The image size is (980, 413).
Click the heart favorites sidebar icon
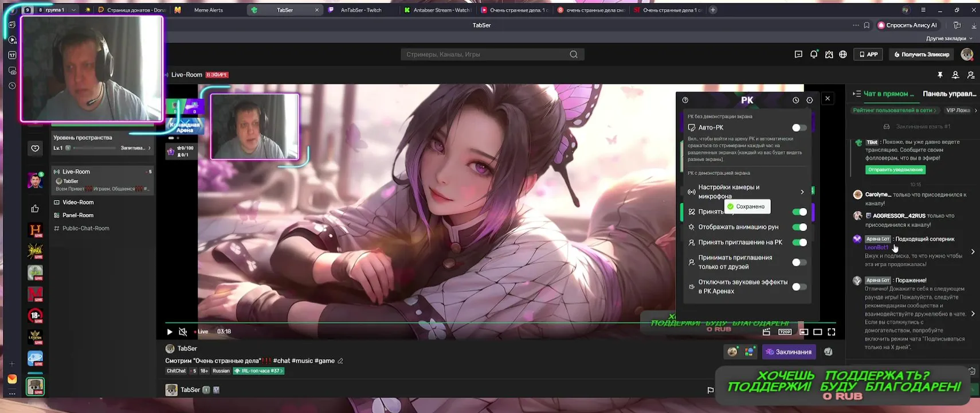35,149
